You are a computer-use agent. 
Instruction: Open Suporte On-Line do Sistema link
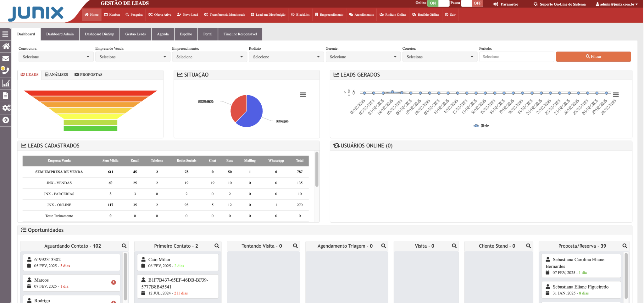click(559, 4)
